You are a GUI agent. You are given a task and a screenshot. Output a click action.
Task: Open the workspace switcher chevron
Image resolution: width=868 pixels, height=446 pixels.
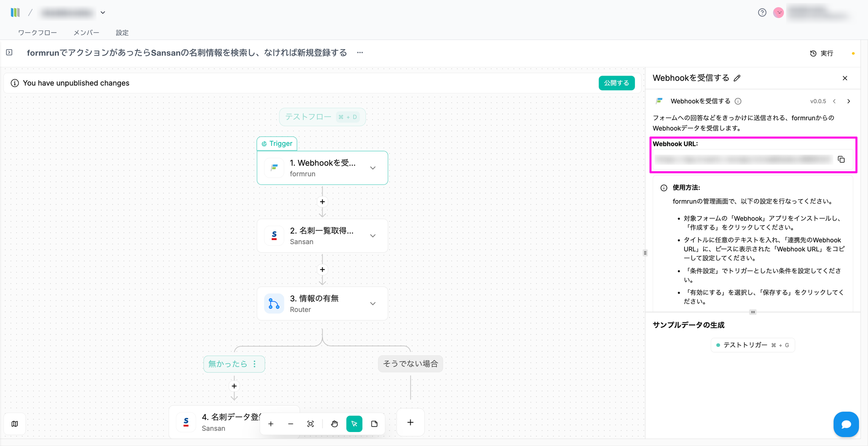click(x=103, y=13)
